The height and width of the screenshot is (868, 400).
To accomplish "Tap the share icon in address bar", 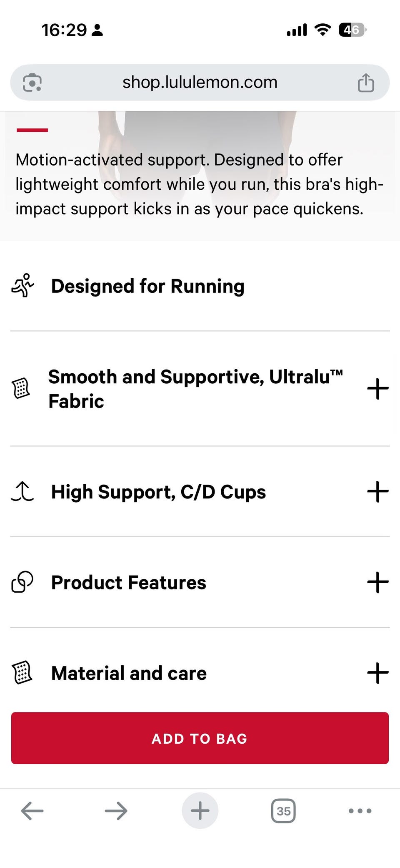I will coord(366,82).
